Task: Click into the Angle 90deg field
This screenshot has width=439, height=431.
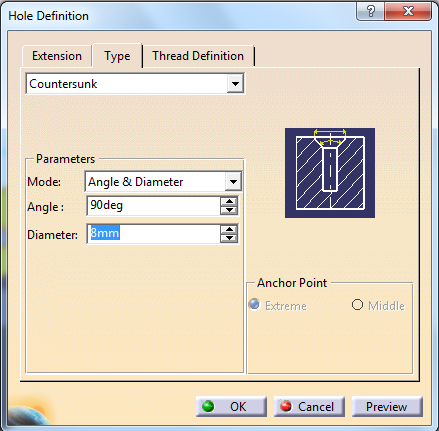Action: tap(153, 205)
